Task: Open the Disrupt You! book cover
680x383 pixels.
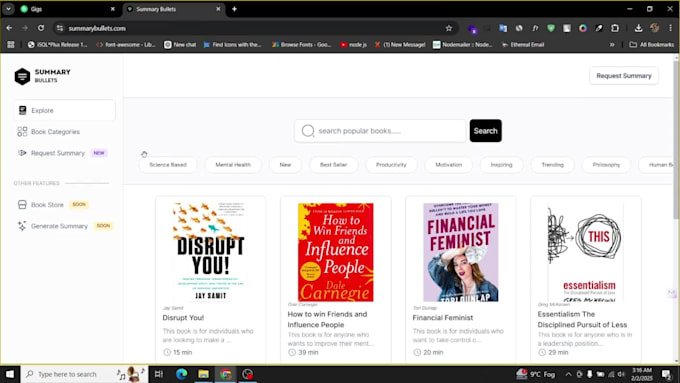Action: tap(210, 252)
